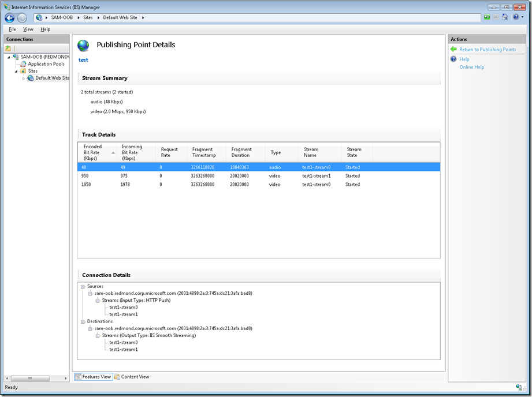Open the Online Help link

point(471,67)
